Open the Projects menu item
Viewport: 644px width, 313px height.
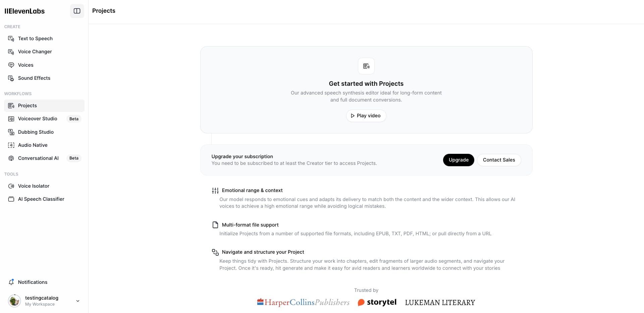click(44, 106)
